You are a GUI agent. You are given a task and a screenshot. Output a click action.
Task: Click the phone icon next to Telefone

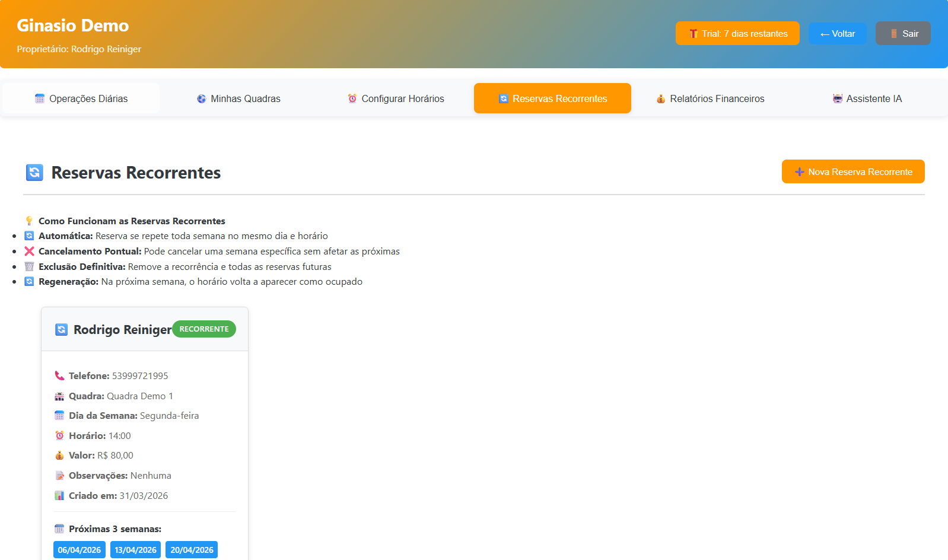click(x=59, y=376)
